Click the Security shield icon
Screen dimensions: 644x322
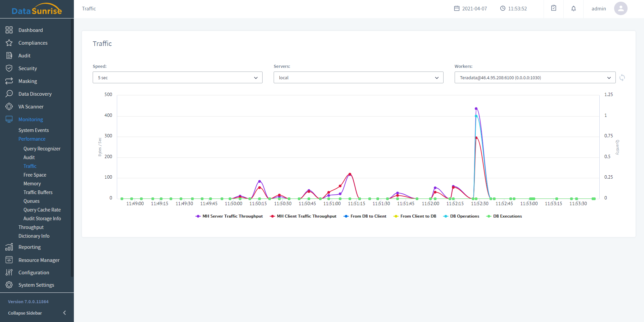click(9, 68)
